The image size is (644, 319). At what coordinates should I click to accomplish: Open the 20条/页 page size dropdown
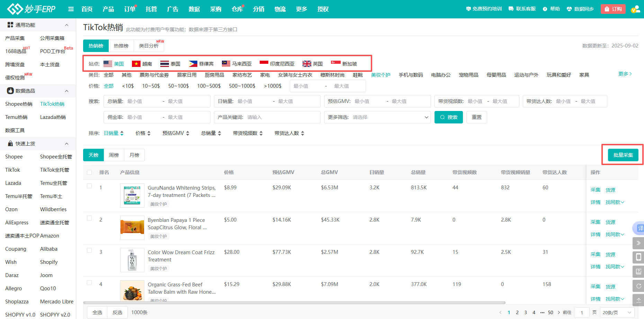(x=617, y=312)
